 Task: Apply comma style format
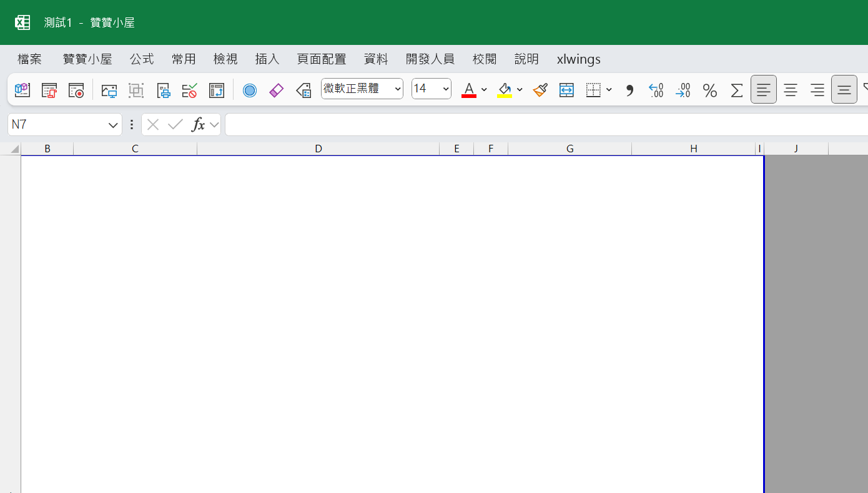pos(629,90)
